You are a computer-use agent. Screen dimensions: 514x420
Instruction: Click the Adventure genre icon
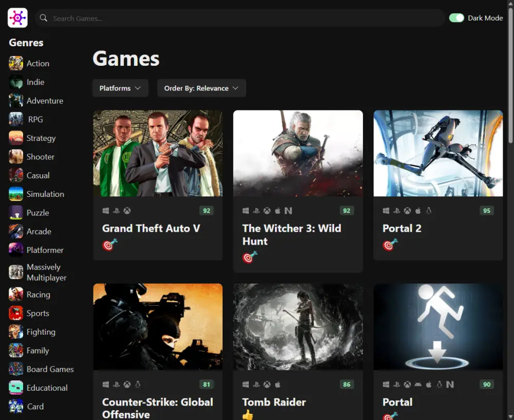16,101
